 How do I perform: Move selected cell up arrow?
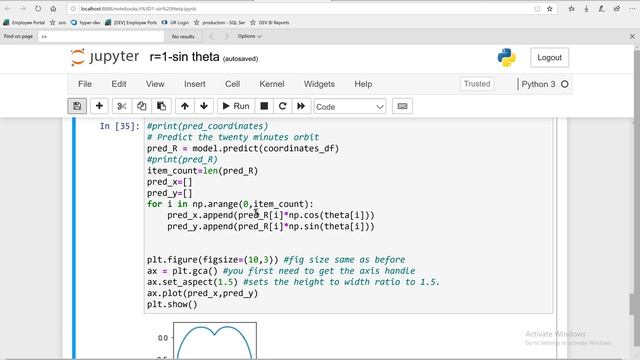[184, 106]
